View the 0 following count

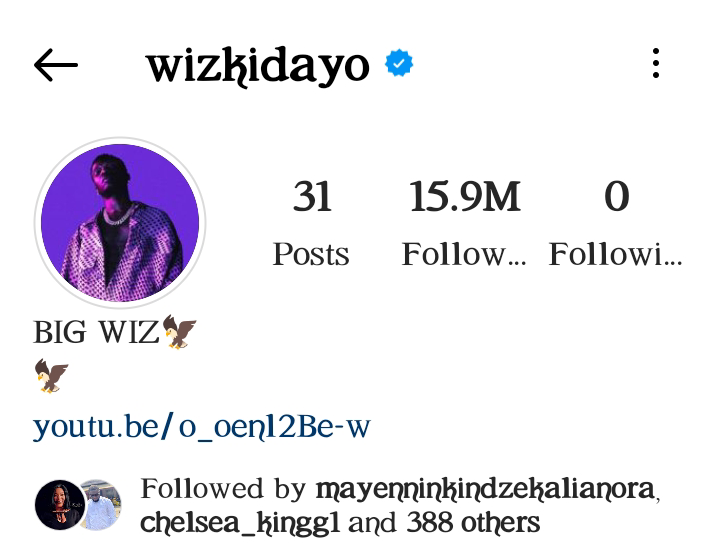coord(616,196)
